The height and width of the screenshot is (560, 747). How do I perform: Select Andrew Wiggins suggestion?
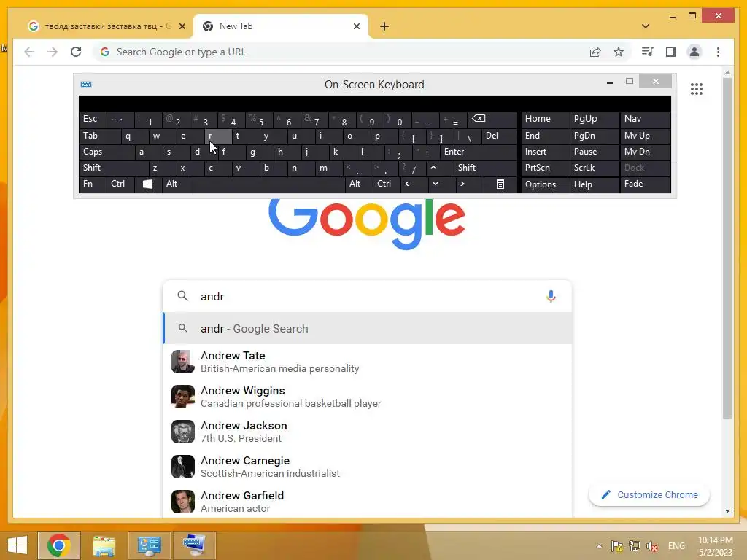(x=367, y=397)
